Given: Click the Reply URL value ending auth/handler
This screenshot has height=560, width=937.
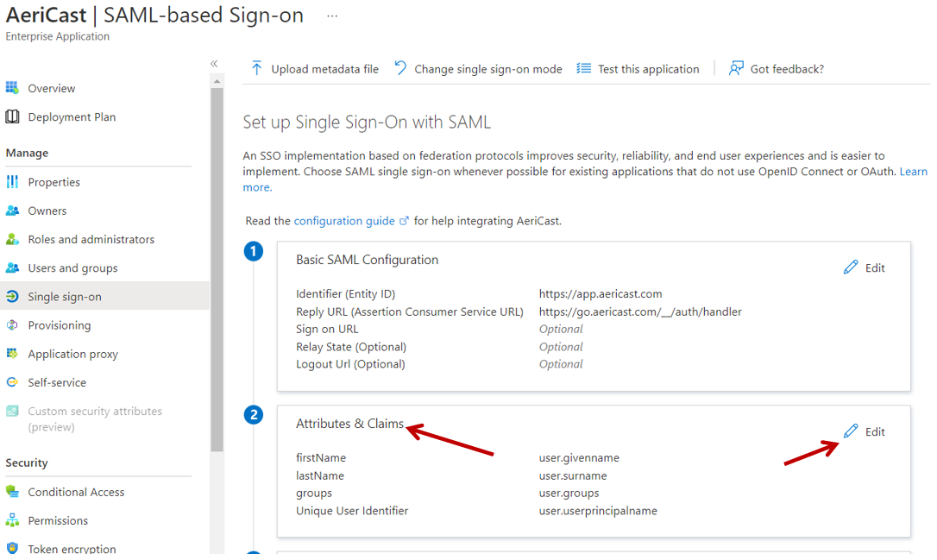Looking at the screenshot, I should point(640,312).
